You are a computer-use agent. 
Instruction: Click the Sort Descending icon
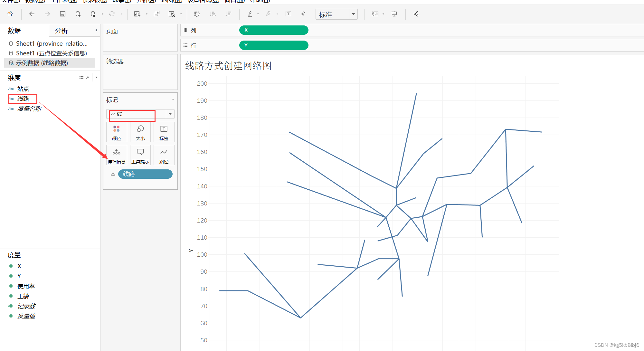pyautogui.click(x=228, y=14)
